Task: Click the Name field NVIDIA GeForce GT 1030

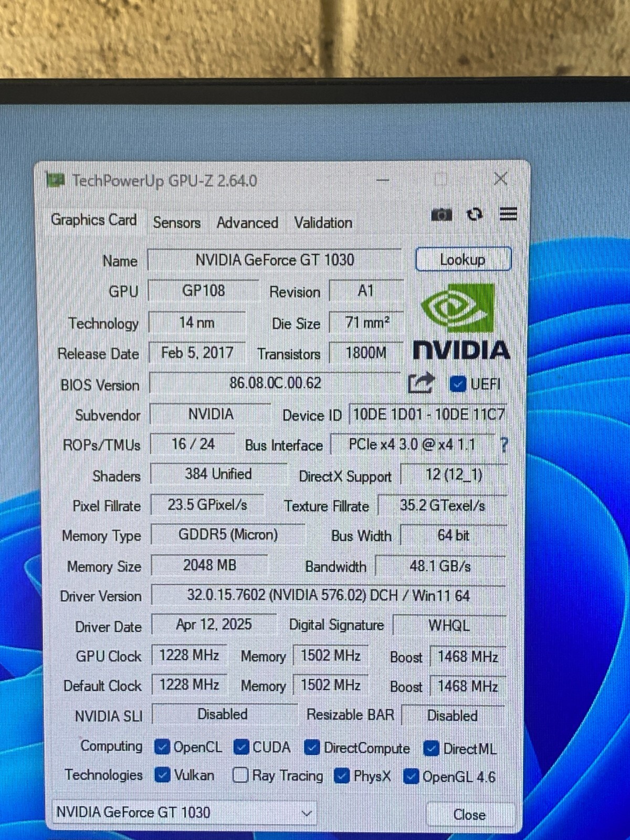Action: point(275,260)
